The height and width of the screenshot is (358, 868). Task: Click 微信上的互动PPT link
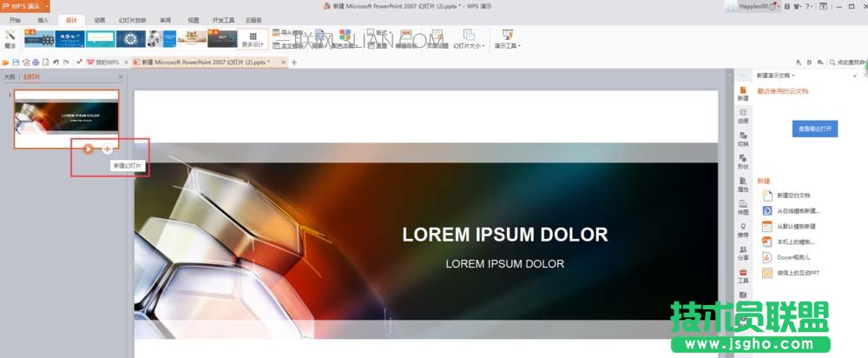tap(792, 273)
